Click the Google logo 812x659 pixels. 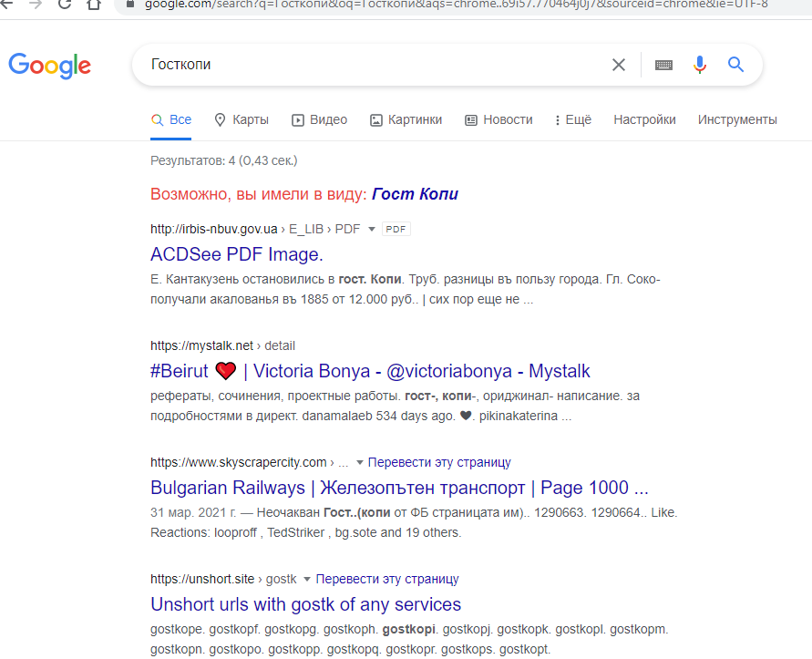(50, 66)
